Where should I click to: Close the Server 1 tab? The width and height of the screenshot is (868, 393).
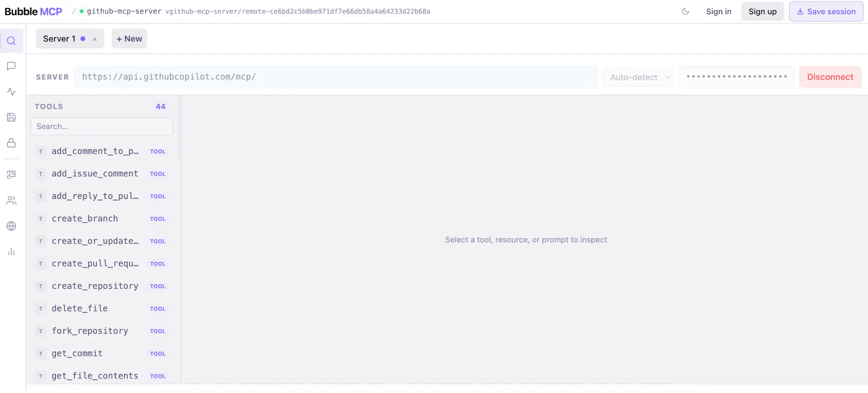coord(95,39)
